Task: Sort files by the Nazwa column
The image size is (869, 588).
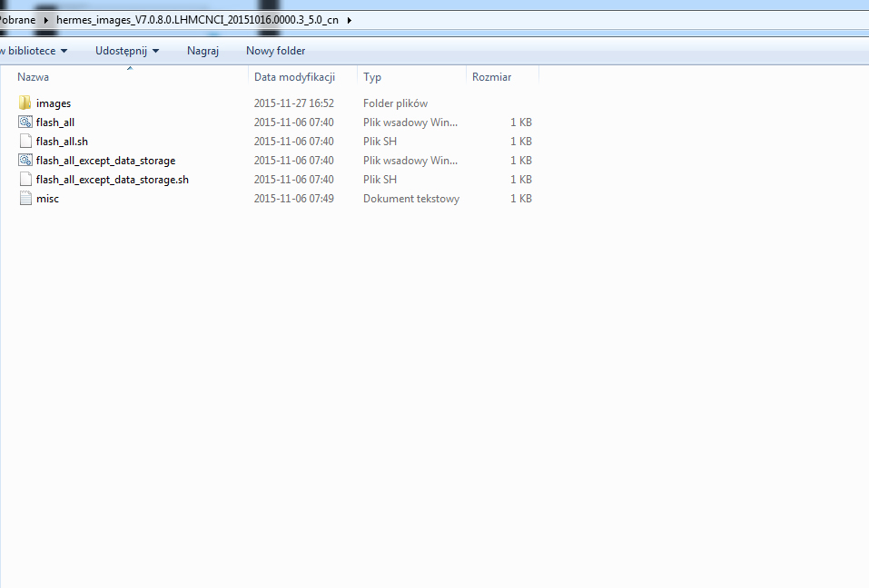Action: click(x=34, y=77)
